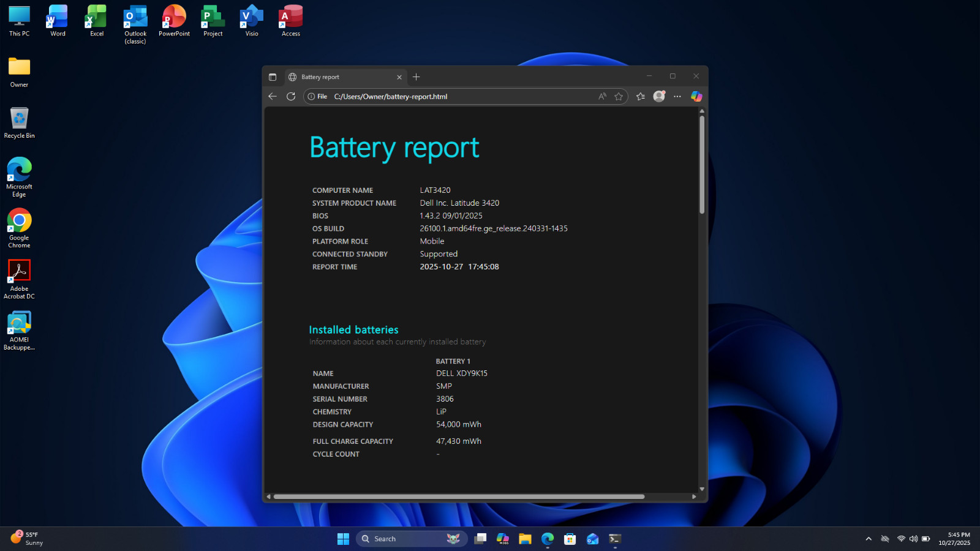Select the Word desktop shortcut
Screen dimensions: 980x551
[x=58, y=21]
